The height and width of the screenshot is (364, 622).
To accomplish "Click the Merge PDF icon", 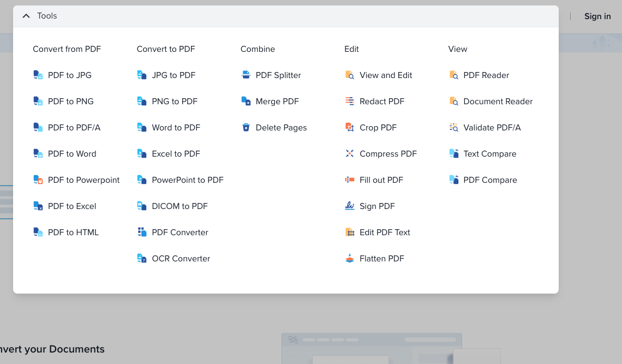I will 246,102.
